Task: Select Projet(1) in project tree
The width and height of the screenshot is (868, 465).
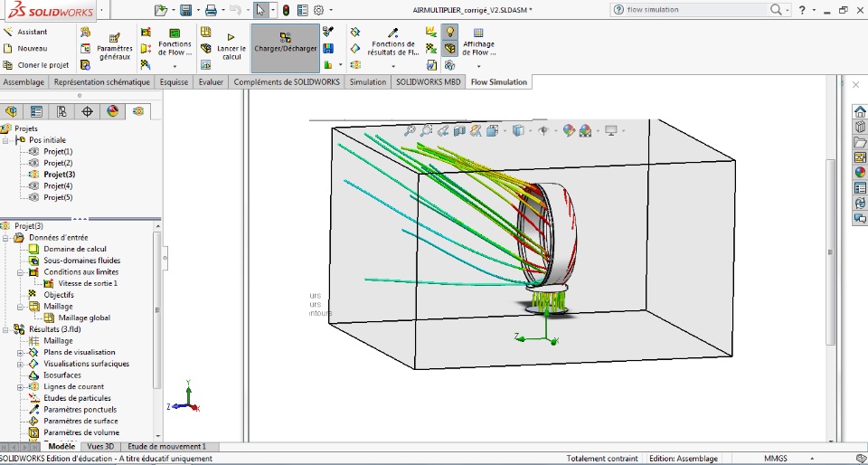Action: pyautogui.click(x=58, y=152)
